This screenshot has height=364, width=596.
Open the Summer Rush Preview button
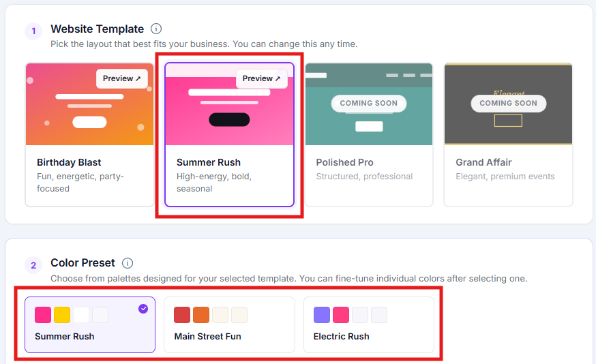tap(261, 78)
